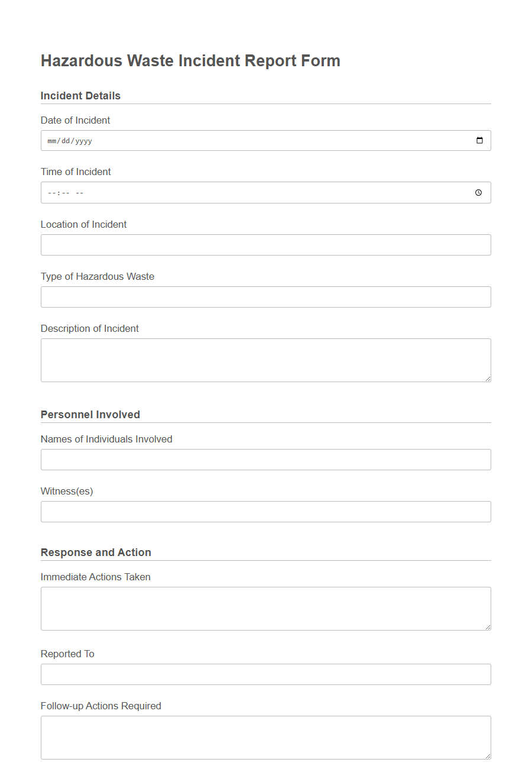Screen dimensions: 532x769
Task: Focus the Names of Individuals Involved field
Action: [265, 459]
